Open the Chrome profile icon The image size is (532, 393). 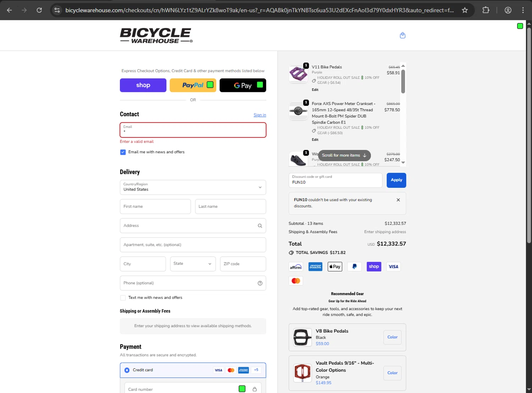pos(508,10)
